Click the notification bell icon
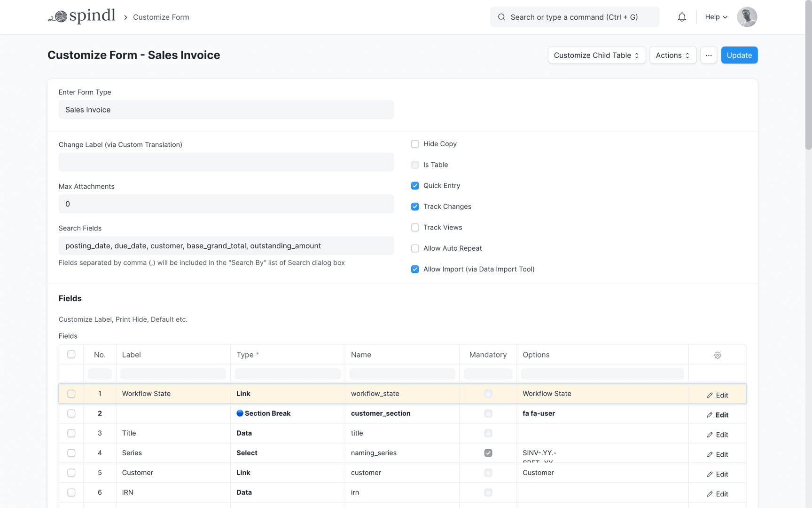 [x=682, y=16]
